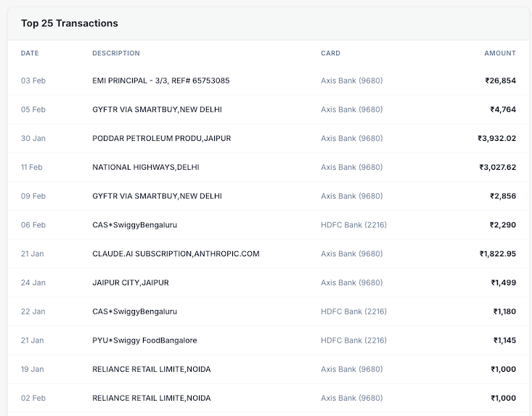532x416 pixels.
Task: Open the GYFTR transaction dated 05 Feb
Action: click(157, 110)
